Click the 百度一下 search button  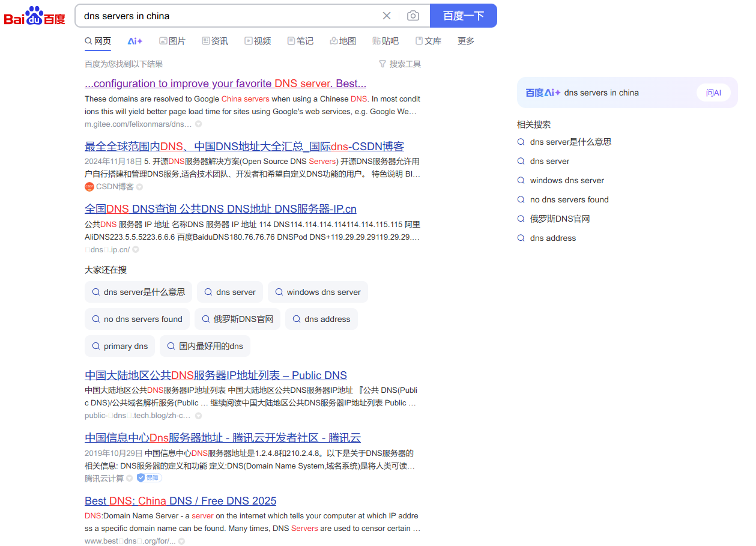coord(464,16)
